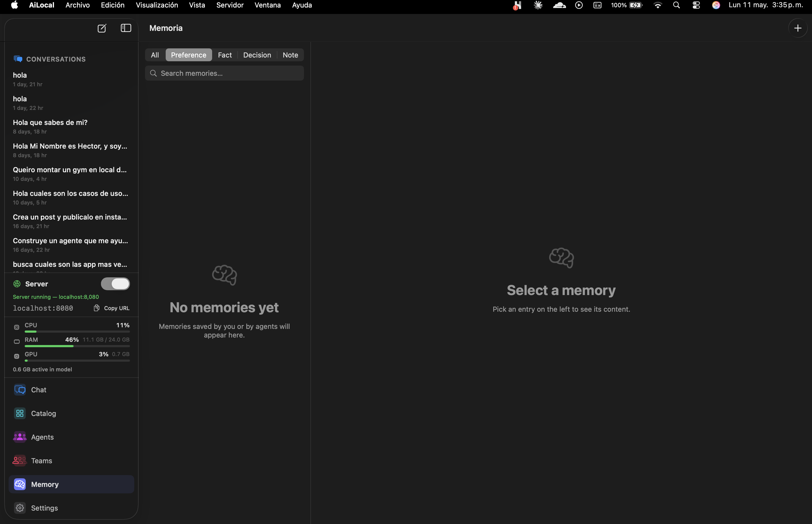Go to Agents in the sidebar
Screen dimensions: 812x524
point(71,437)
